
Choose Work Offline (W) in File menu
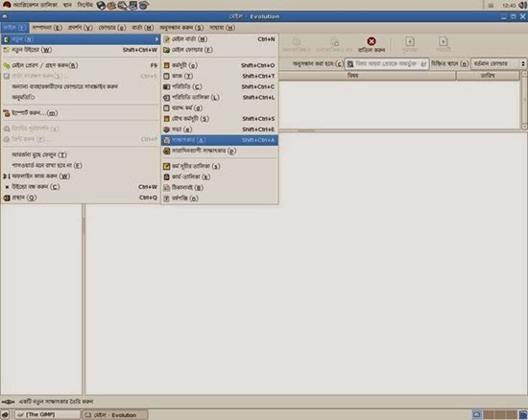[x=81, y=176]
